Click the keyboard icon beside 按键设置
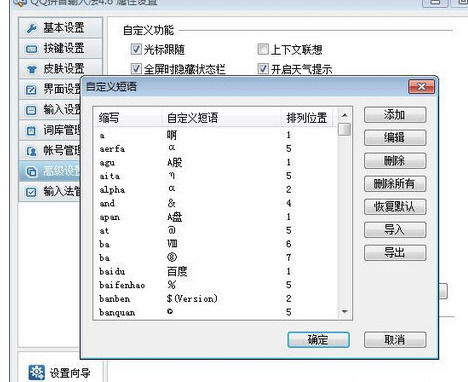Viewport: 468px width, 382px height. click(31, 49)
